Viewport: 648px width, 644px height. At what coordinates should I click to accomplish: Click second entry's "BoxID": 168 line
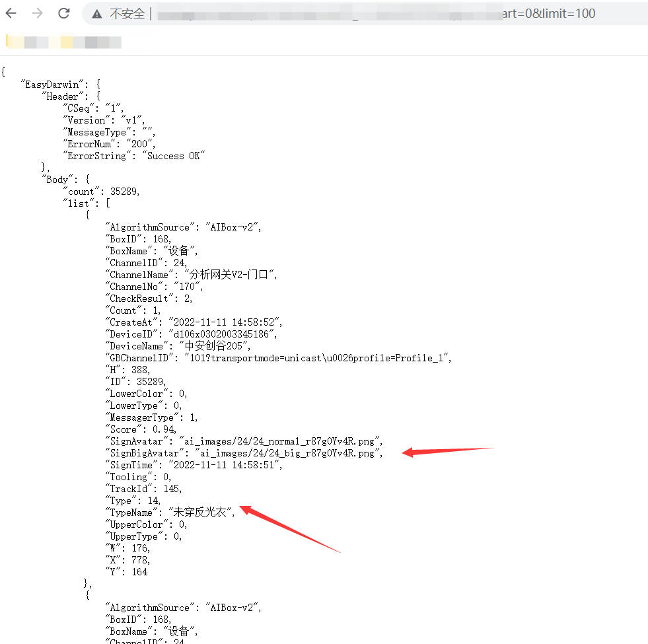click(138, 620)
